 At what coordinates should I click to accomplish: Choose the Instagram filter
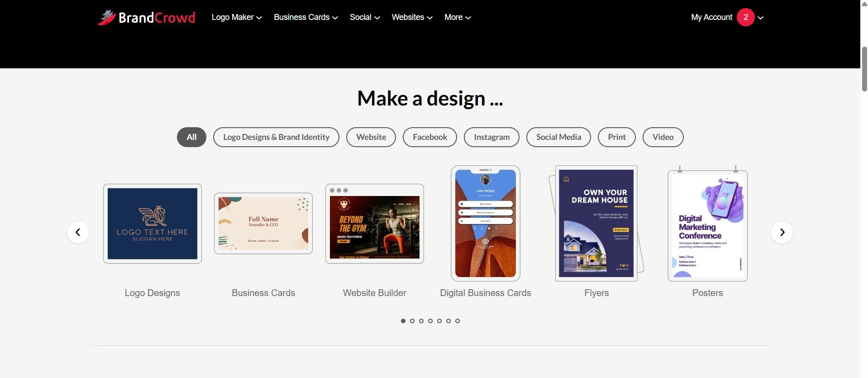491,137
